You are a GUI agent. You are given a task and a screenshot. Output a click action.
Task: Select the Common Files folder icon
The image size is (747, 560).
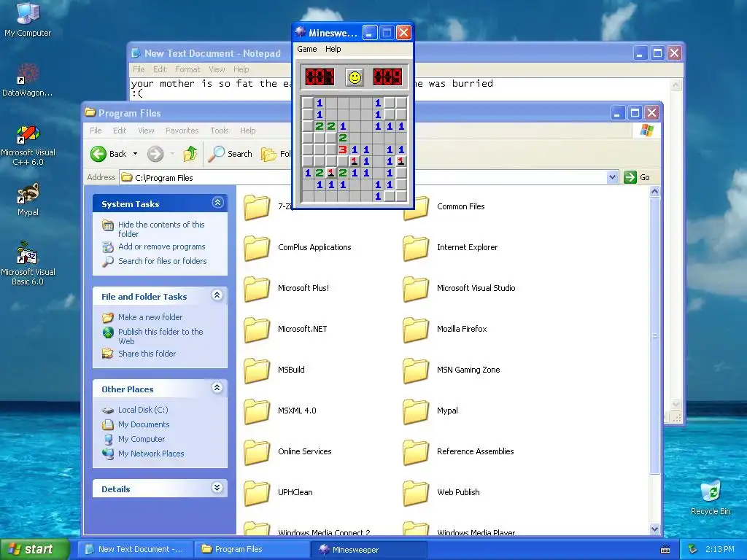[416, 208]
